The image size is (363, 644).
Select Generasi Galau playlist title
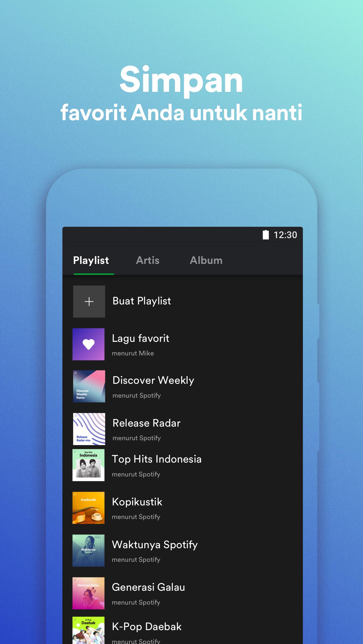coord(149,587)
